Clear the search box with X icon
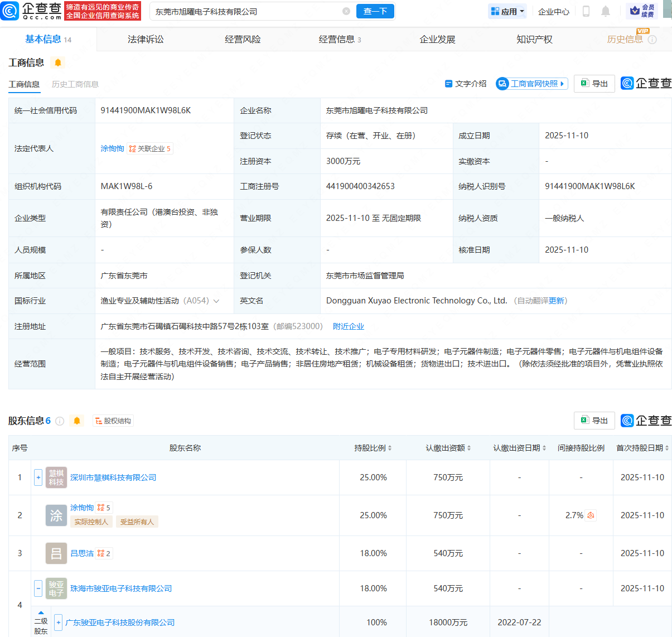The width and height of the screenshot is (672, 637). click(346, 11)
